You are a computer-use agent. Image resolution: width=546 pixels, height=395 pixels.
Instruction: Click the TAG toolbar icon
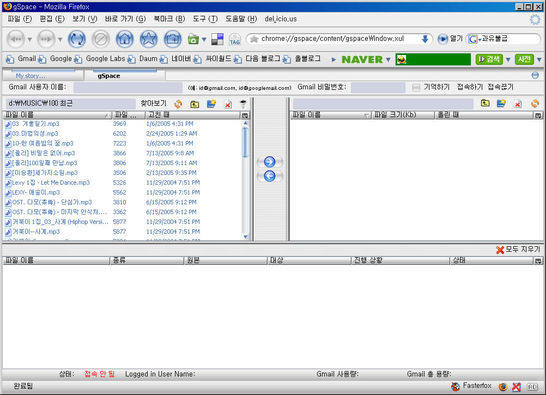click(x=235, y=39)
